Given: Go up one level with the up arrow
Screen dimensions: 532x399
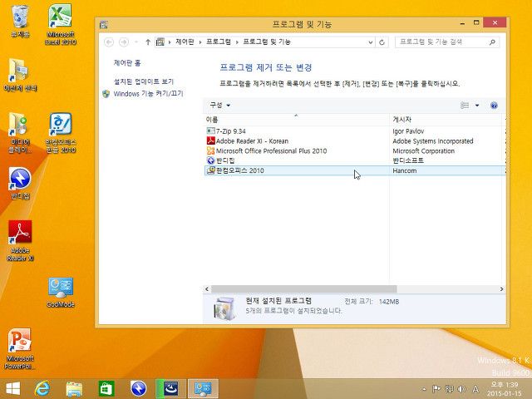Looking at the screenshot, I should pos(148,42).
